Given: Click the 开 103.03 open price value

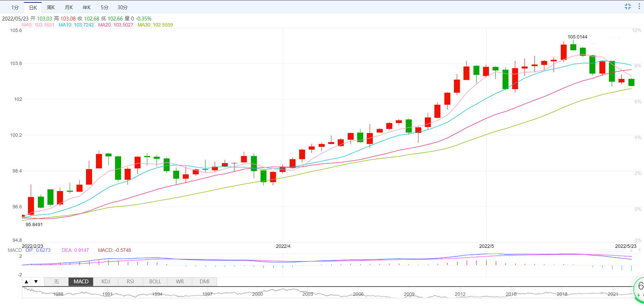Looking at the screenshot, I should (41, 18).
